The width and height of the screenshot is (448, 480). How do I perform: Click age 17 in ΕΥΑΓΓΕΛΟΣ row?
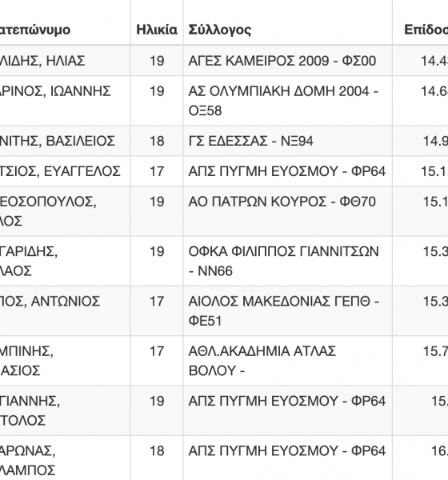point(157,171)
